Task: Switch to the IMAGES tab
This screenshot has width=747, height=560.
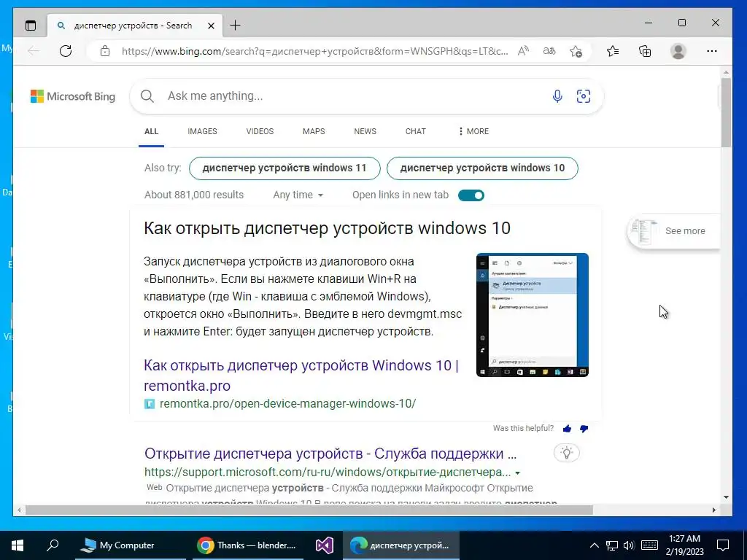Action: click(203, 131)
